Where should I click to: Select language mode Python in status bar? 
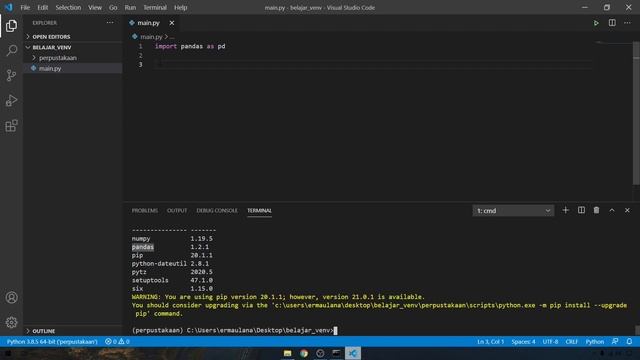[595, 342]
